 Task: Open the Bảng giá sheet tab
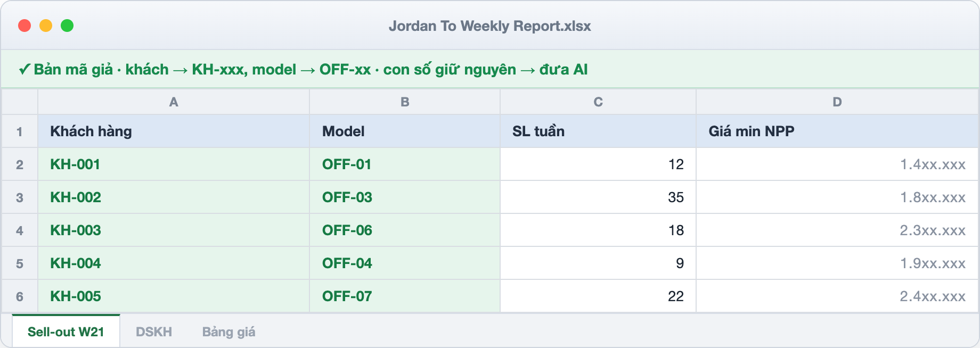point(228,332)
